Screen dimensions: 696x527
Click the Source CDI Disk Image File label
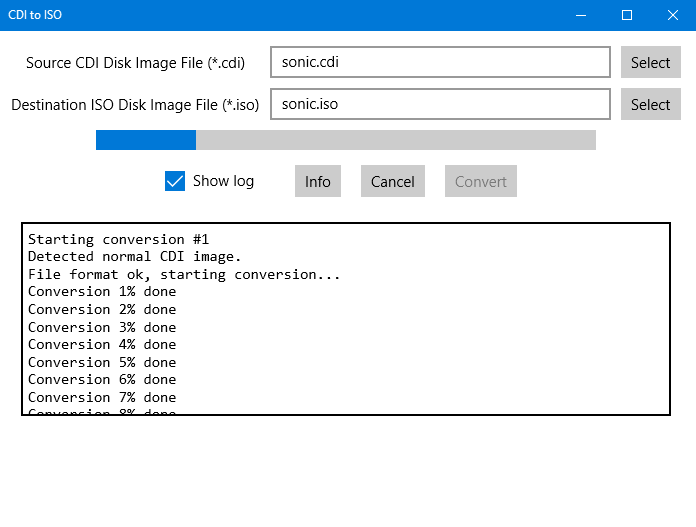[x=135, y=63]
